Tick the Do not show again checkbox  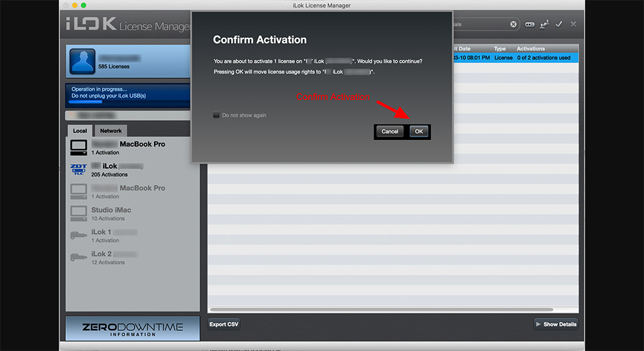(x=216, y=114)
